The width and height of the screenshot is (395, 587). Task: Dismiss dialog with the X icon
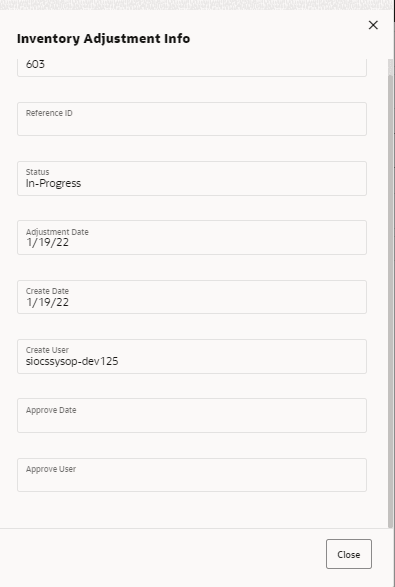pyautogui.click(x=373, y=25)
